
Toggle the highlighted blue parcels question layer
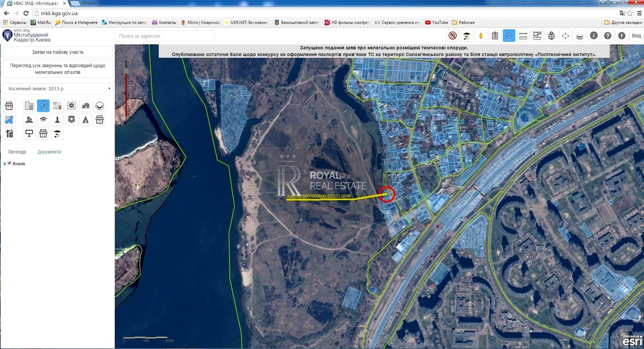coord(43,106)
